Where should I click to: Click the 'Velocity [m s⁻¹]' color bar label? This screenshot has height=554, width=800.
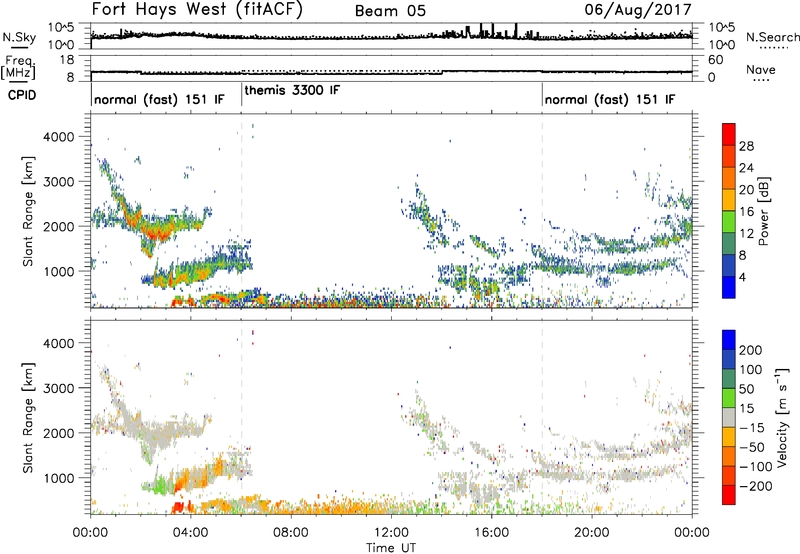[782, 417]
